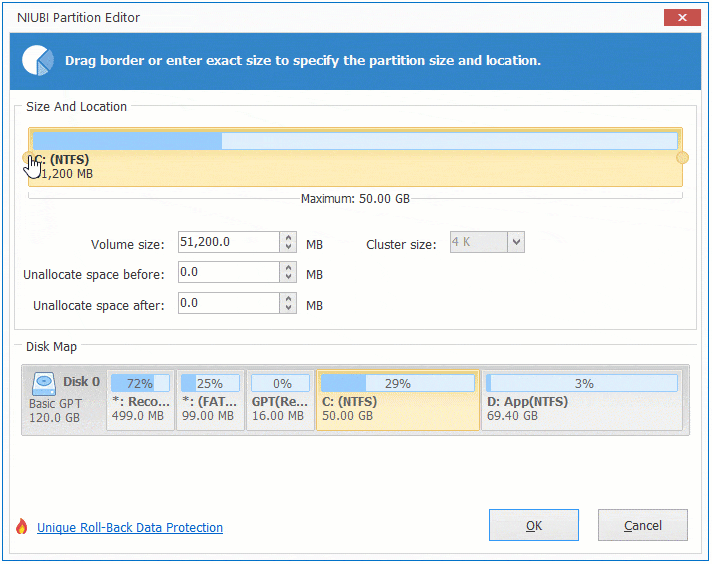Viewport: 712px width, 564px height.
Task: Select the GPT Reserved 16.00 MB partition
Action: pos(280,400)
